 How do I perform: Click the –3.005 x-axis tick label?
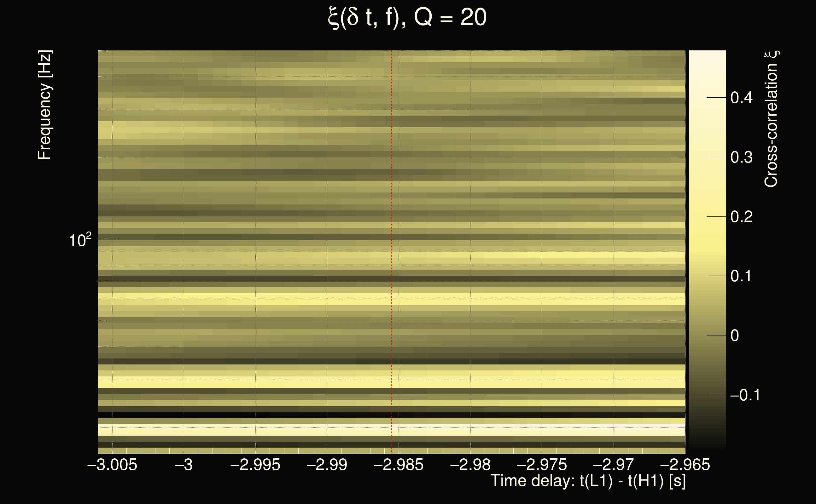pyautogui.click(x=112, y=465)
